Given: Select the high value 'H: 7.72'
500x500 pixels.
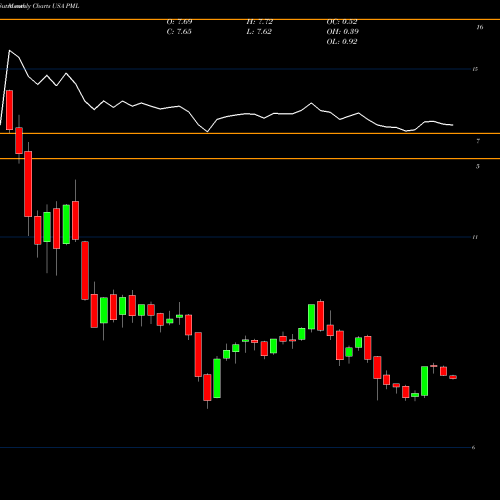Looking at the screenshot, I should 260,22.
